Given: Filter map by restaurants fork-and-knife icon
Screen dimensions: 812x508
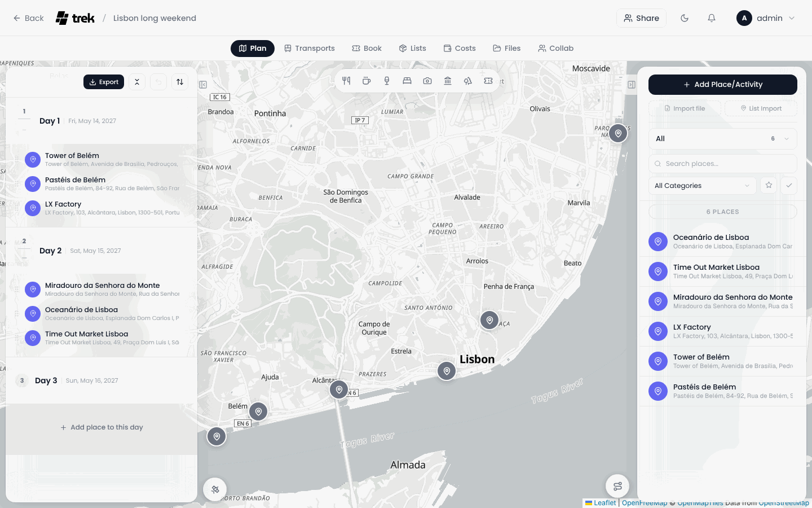Looking at the screenshot, I should [346, 81].
